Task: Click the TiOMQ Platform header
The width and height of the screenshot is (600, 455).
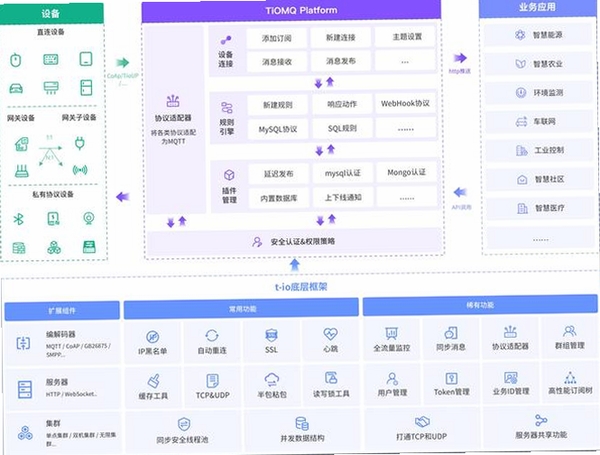Action: click(292, 11)
